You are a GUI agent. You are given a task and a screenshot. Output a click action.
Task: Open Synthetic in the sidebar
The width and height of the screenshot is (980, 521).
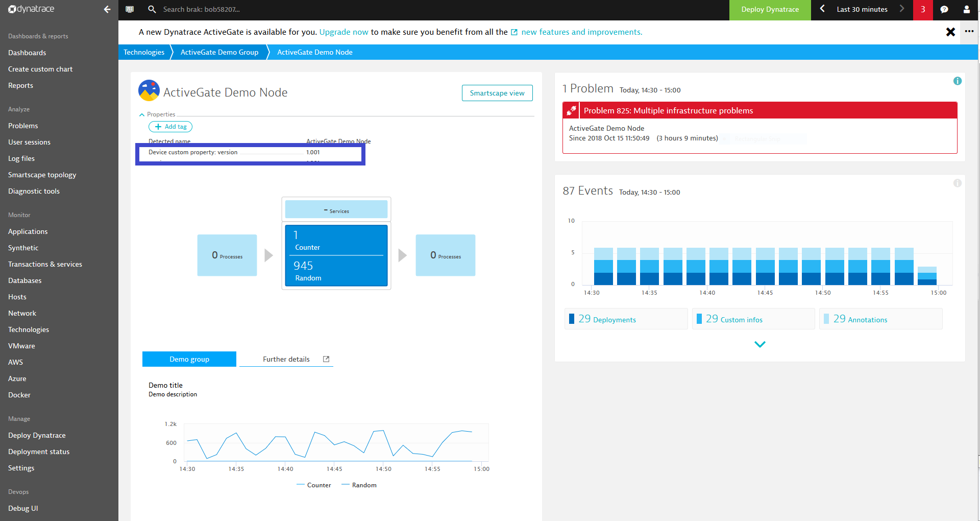[23, 248]
